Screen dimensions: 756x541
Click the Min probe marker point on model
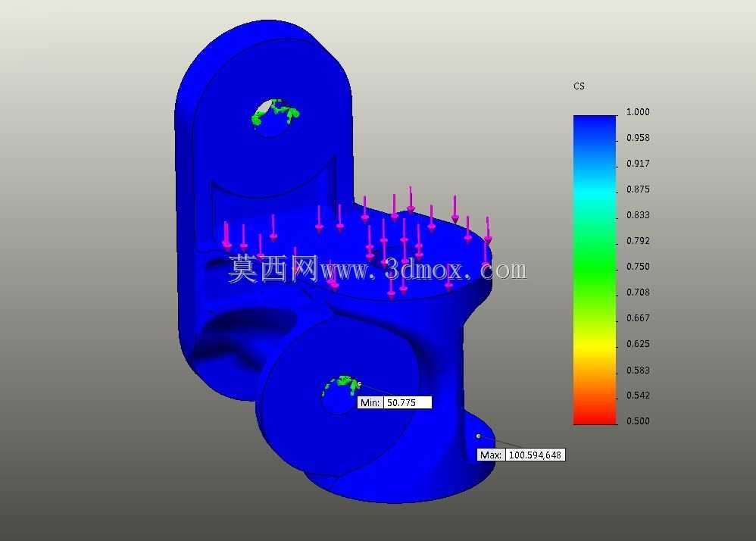click(x=360, y=384)
